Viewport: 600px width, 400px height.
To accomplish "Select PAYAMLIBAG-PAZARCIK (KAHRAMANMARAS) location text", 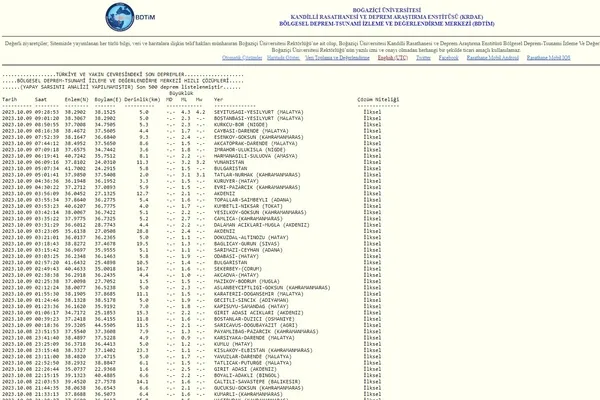I will tap(266, 332).
